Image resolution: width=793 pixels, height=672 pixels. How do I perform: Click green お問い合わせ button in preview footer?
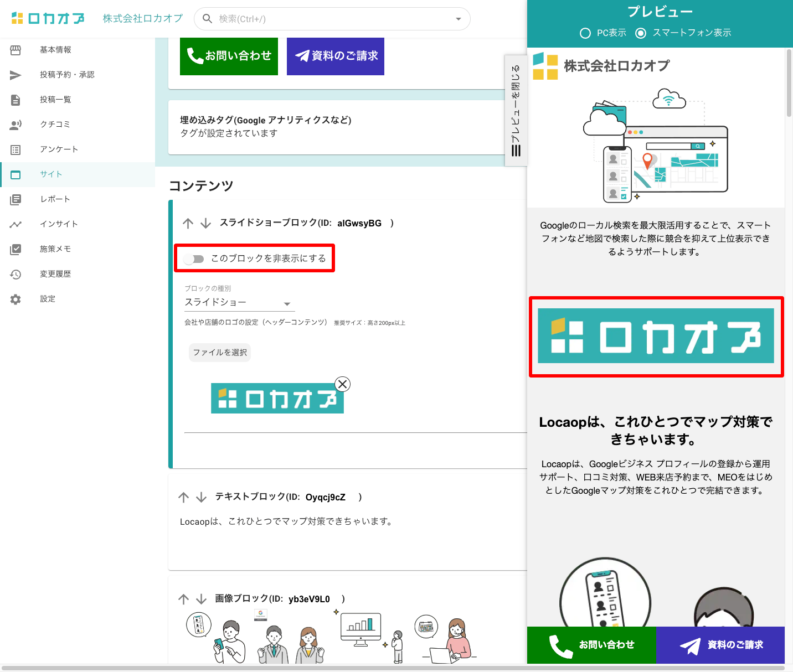[591, 645]
